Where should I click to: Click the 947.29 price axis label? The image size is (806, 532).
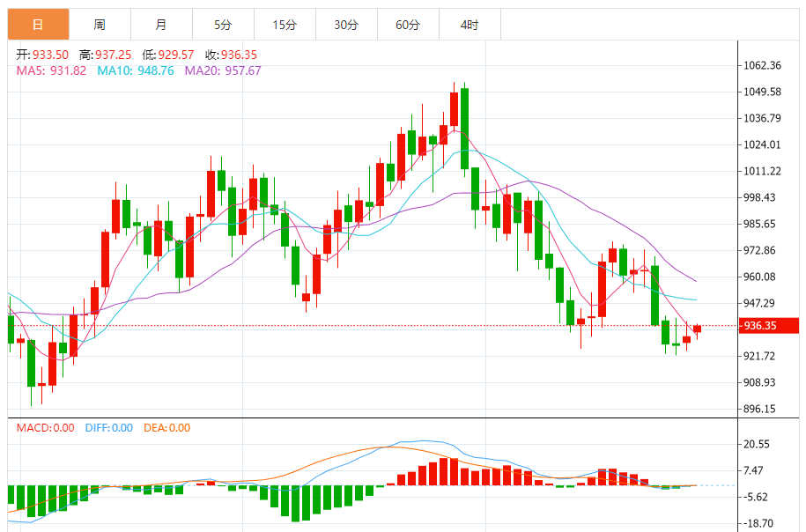[x=759, y=303]
